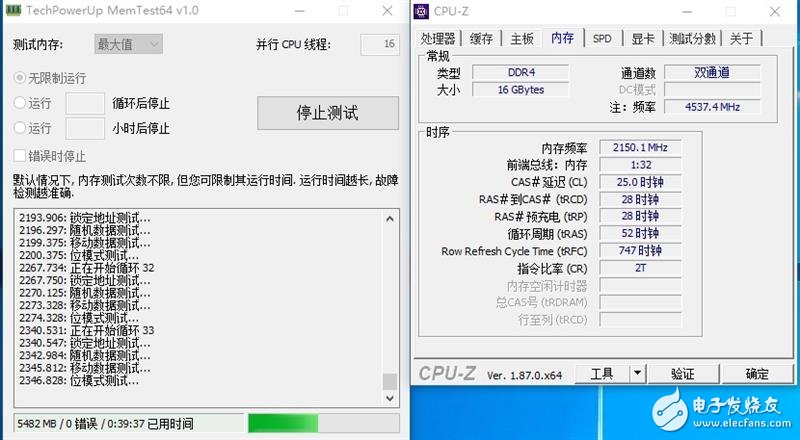Click the green test progress bar
800x440 pixels.
(x=323, y=423)
